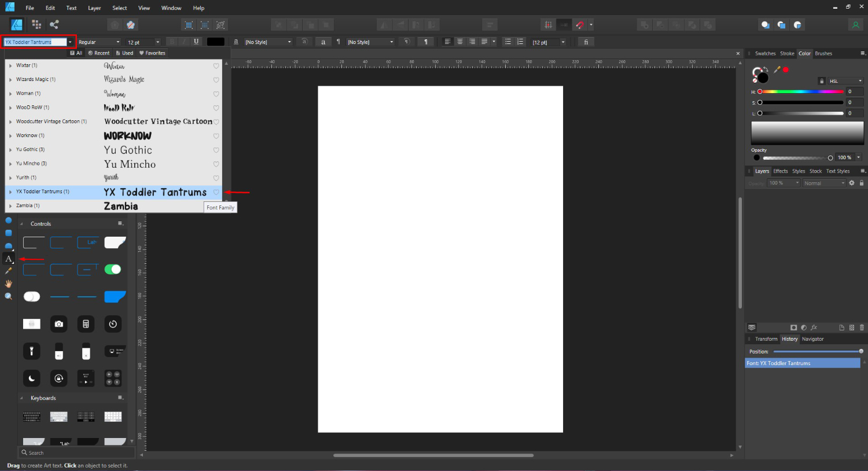The image size is (868, 471).
Task: Open the Layer menu
Action: pyautogui.click(x=94, y=8)
